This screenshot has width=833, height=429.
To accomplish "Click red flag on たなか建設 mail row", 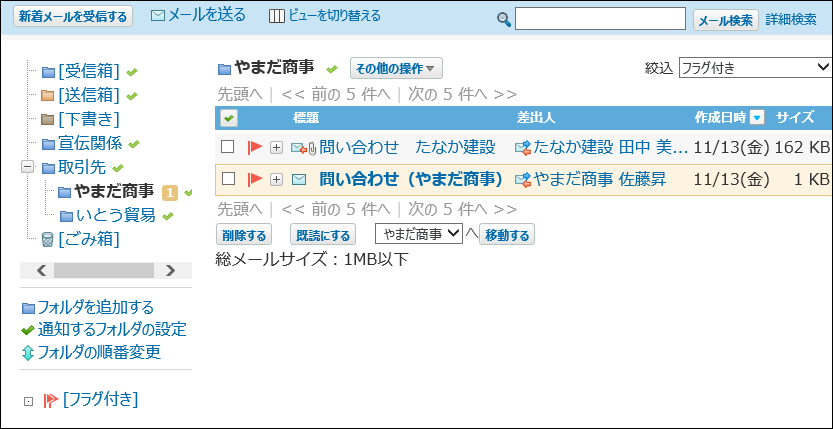I will click(x=255, y=148).
